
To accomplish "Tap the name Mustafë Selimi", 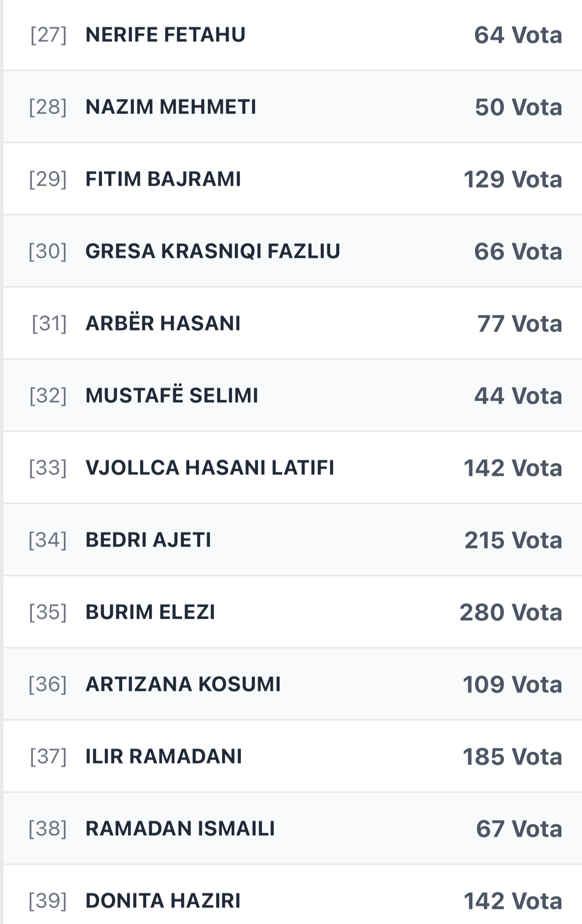I will tap(171, 396).
